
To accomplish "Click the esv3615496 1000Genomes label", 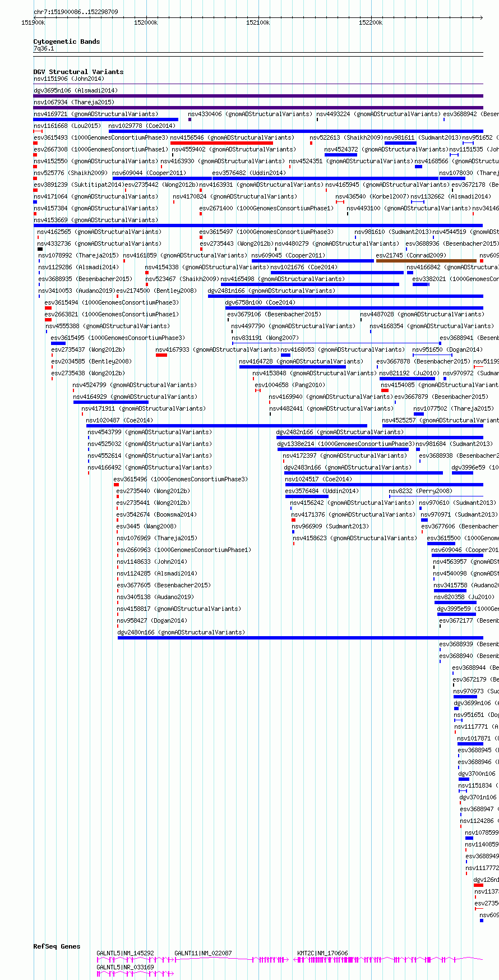I will pos(181,479).
